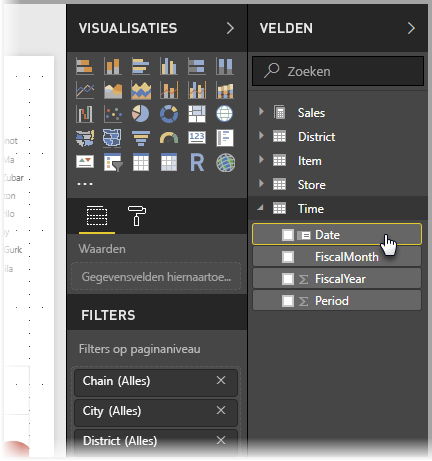Viewport: 432px width, 461px height.
Task: Select the treemap visual
Action: [x=197, y=114]
